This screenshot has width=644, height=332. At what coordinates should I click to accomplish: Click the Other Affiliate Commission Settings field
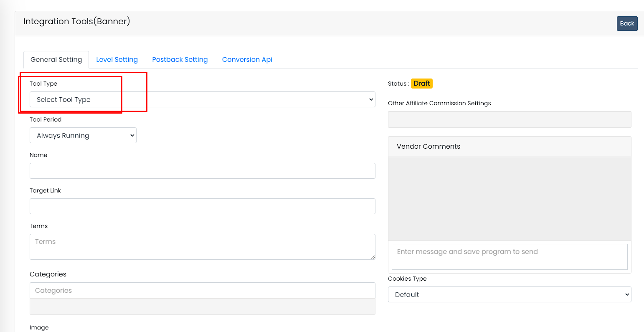(509, 119)
